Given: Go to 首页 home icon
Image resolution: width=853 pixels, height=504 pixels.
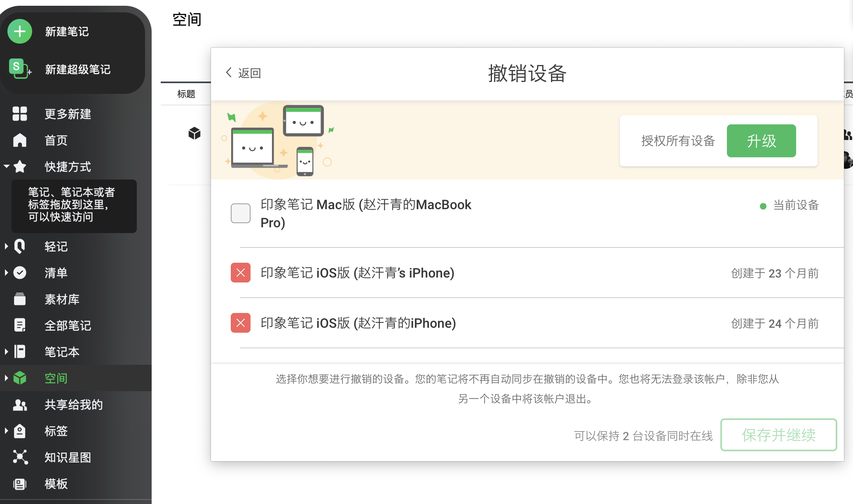Looking at the screenshot, I should [20, 140].
